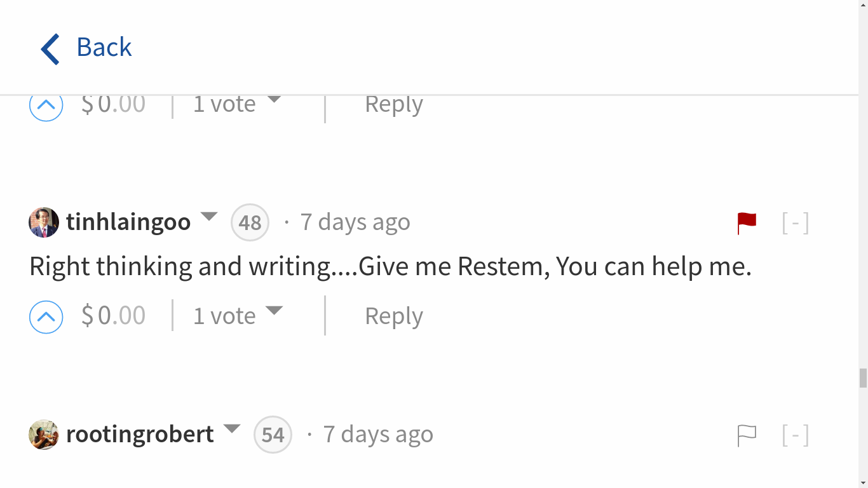Open vote list dropdown on top comment
868x488 pixels.
tap(274, 100)
